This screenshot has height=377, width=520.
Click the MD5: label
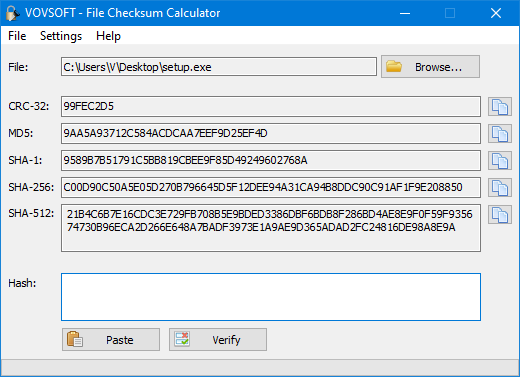pyautogui.click(x=21, y=133)
